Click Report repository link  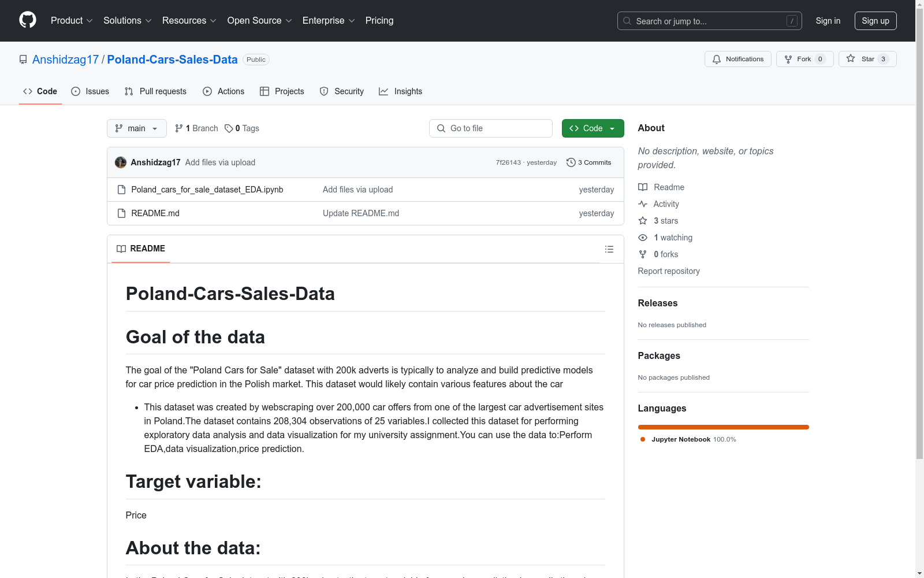[x=669, y=271]
